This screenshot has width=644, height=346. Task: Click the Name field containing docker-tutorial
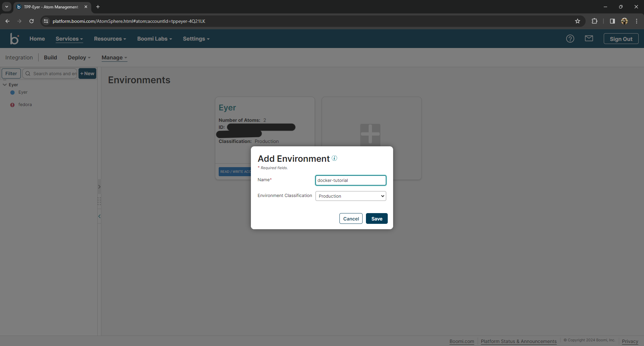point(351,180)
